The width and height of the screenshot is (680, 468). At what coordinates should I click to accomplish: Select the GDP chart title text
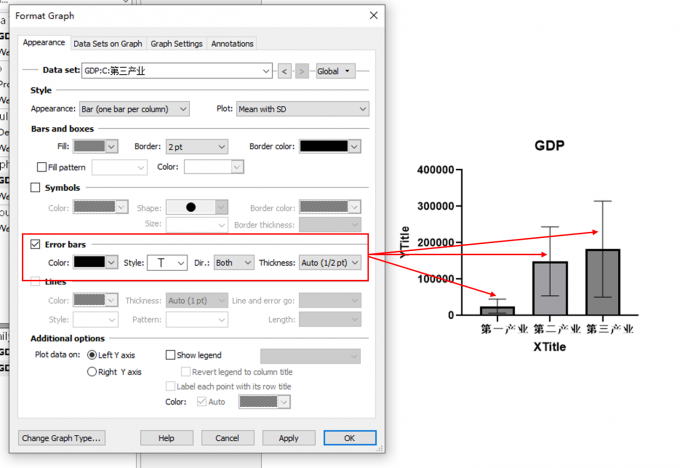pos(549,146)
